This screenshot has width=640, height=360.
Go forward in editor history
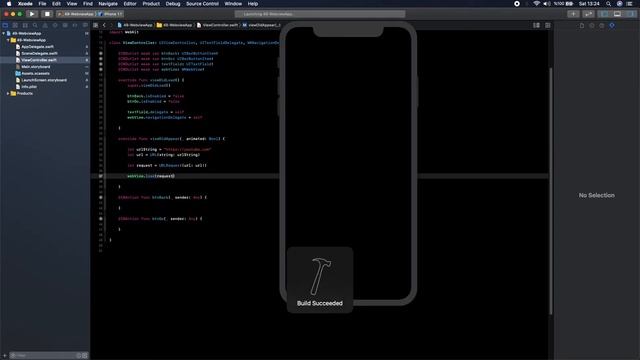pos(111,25)
